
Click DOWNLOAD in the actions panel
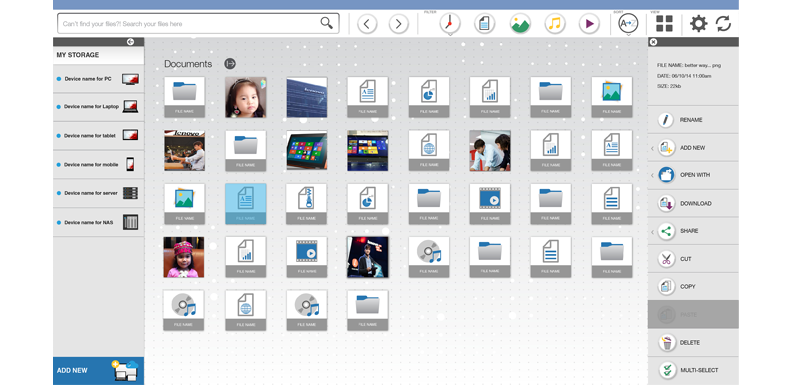pos(693,204)
